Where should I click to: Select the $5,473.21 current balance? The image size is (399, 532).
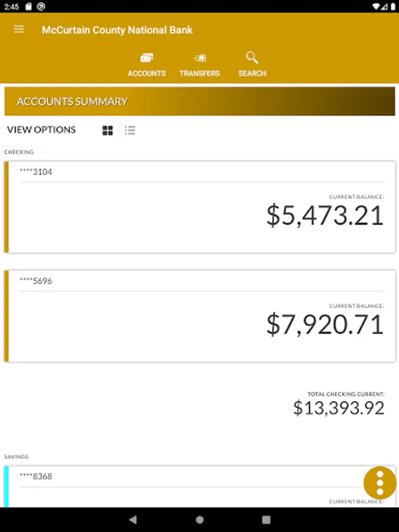[x=325, y=215]
